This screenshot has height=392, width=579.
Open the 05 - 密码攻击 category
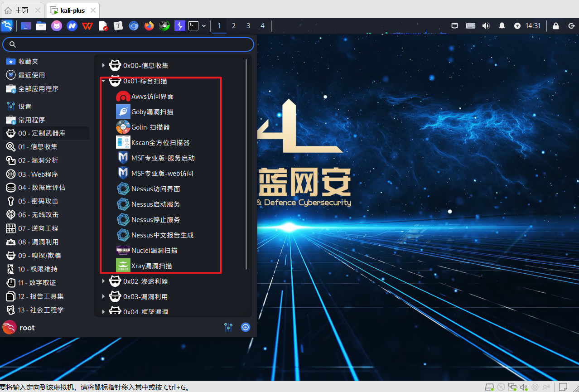(x=47, y=201)
